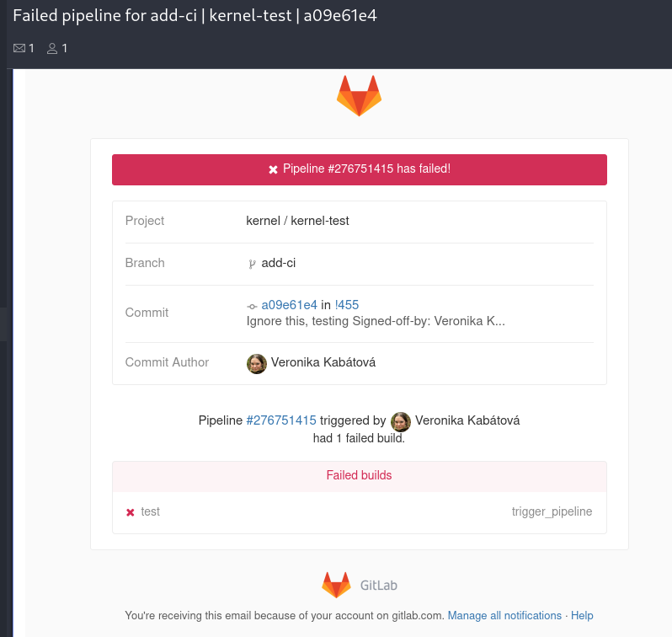672x637 pixels.
Task: Click the participants person icon
Action: click(52, 49)
